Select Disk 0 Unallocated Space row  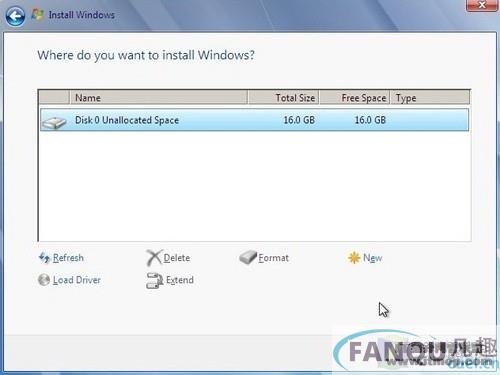254,120
